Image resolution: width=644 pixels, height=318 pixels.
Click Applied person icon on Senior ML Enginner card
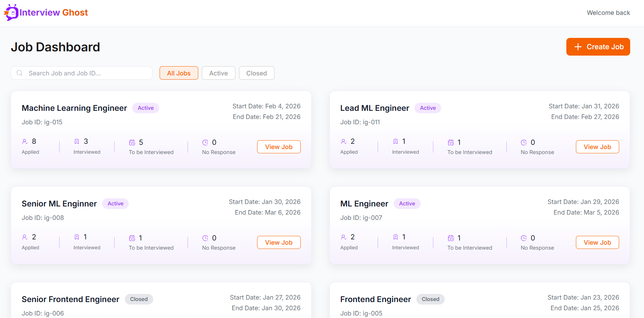tap(25, 237)
